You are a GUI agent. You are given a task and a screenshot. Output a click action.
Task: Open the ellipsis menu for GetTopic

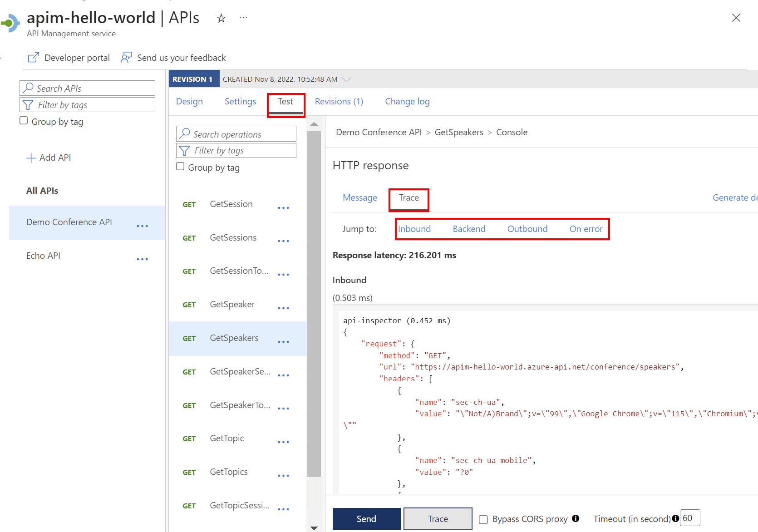[x=283, y=442]
